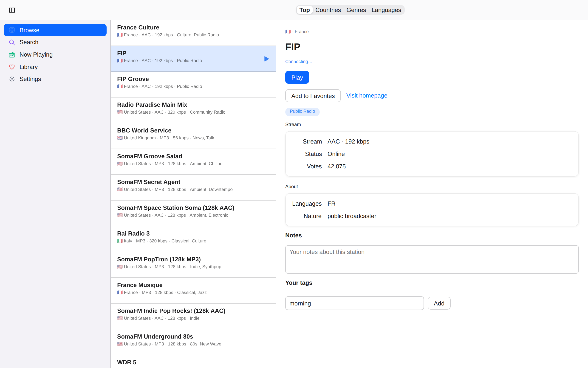Select the France Musique station
The height and width of the screenshot is (368, 588).
[193, 290]
